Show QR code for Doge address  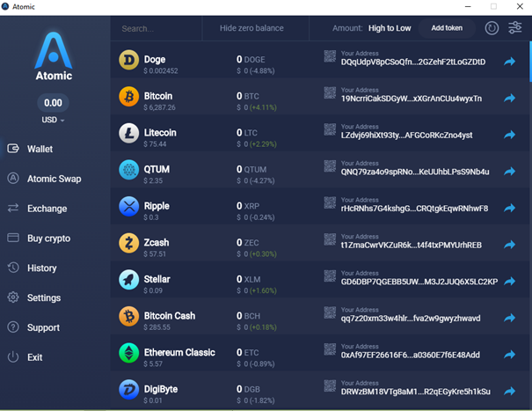pyautogui.click(x=330, y=56)
